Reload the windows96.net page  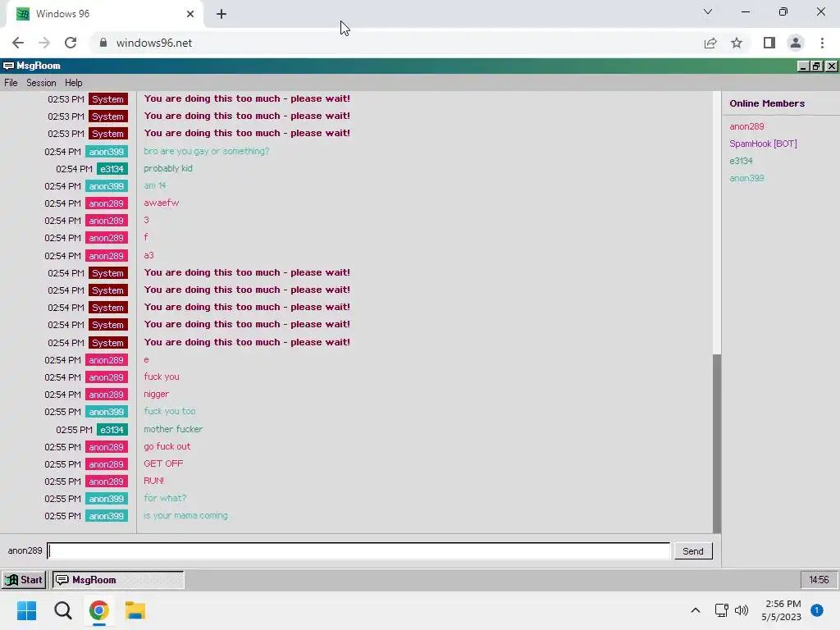pos(71,43)
